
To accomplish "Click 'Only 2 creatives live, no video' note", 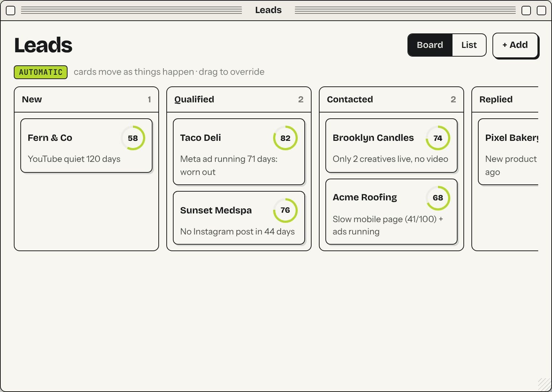I will pos(390,159).
